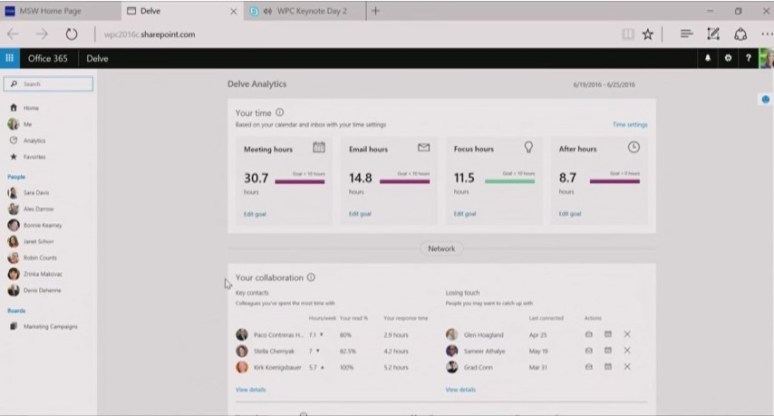
Task: Open Zrinka Makovac in People list
Action: tap(43, 274)
